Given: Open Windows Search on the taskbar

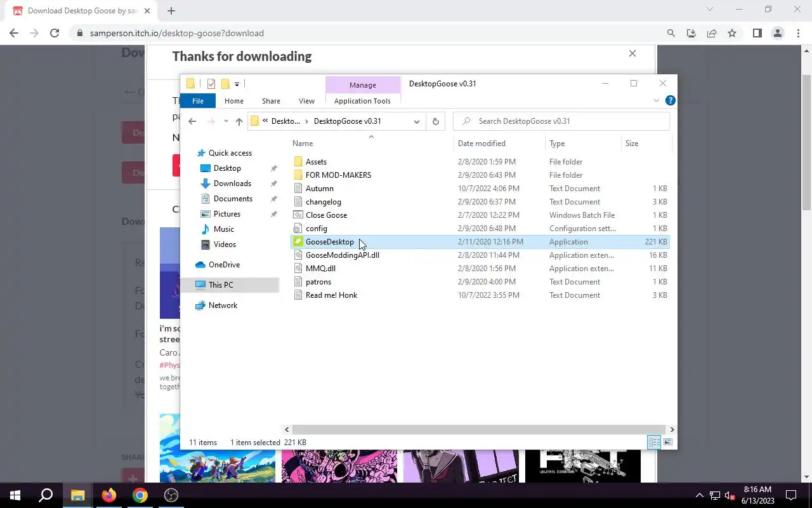Looking at the screenshot, I should coord(46,495).
